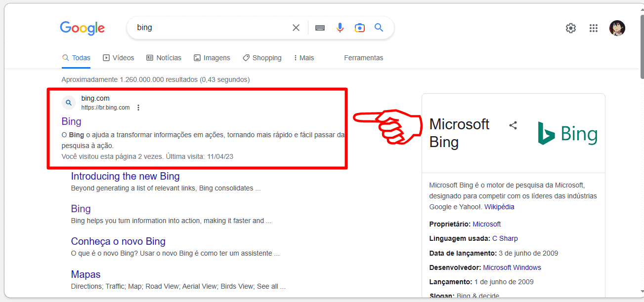Clear the search box with the X icon
This screenshot has width=644, height=302.
pos(296,27)
